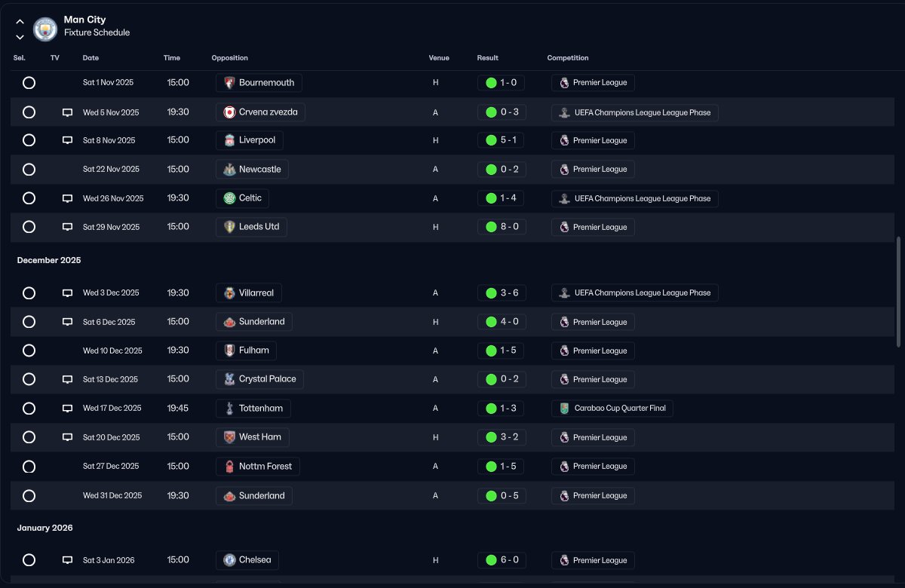The height and width of the screenshot is (588, 905).
Task: Click the Celtic club crest icon
Action: (229, 198)
